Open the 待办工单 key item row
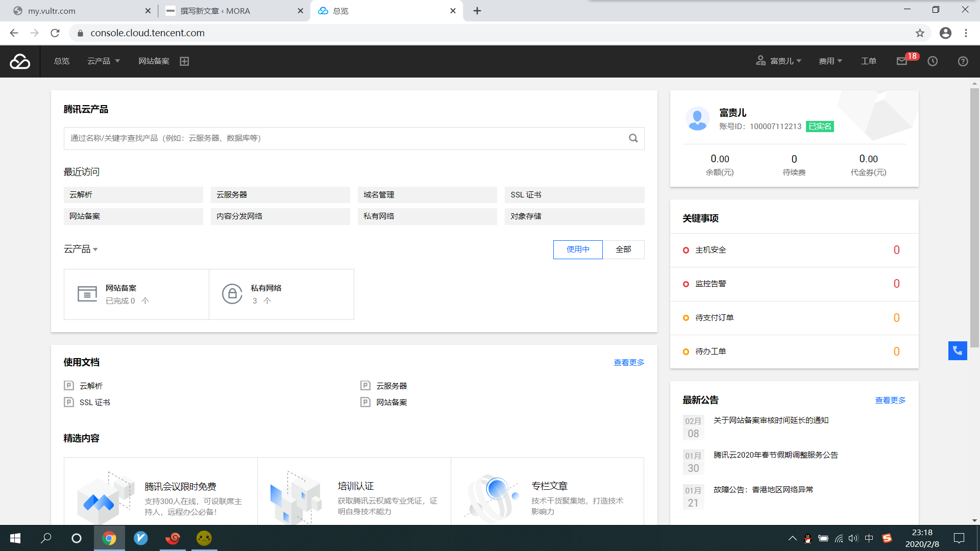980x551 pixels. click(794, 352)
